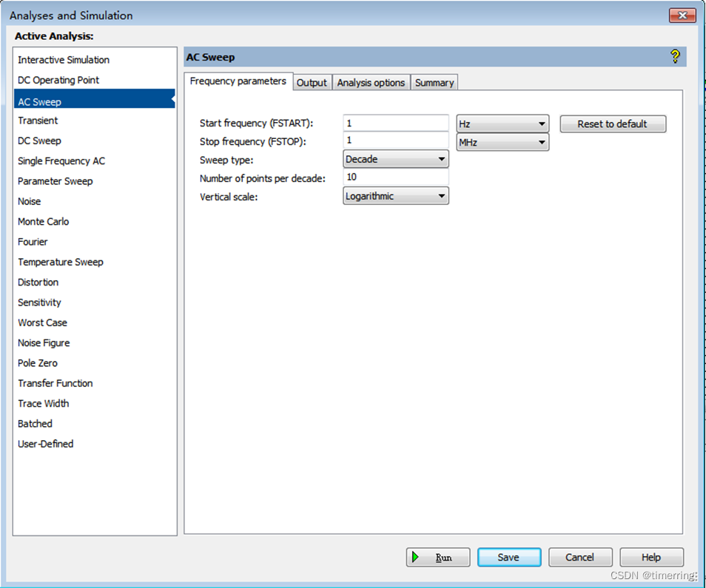The height and width of the screenshot is (588, 706).
Task: Click Number of points per decade field
Action: [396, 177]
